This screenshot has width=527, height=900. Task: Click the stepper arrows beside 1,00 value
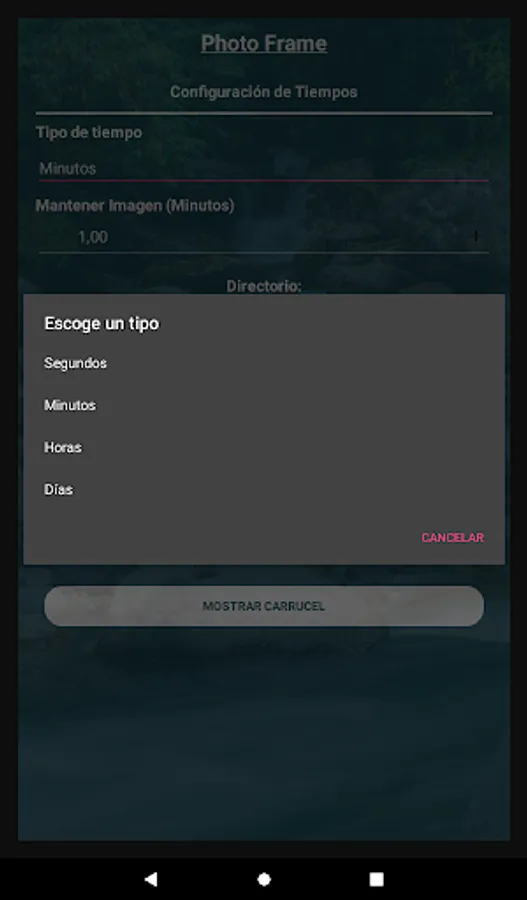pyautogui.click(x=476, y=236)
